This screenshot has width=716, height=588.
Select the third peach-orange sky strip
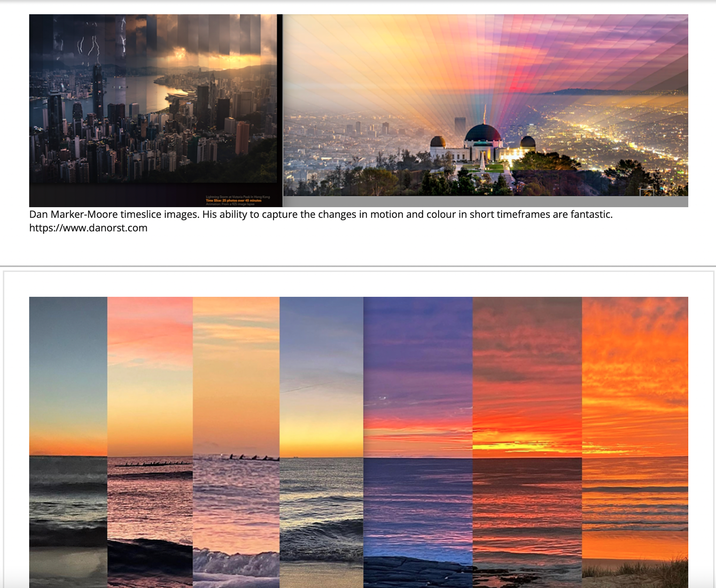pyautogui.click(x=236, y=373)
